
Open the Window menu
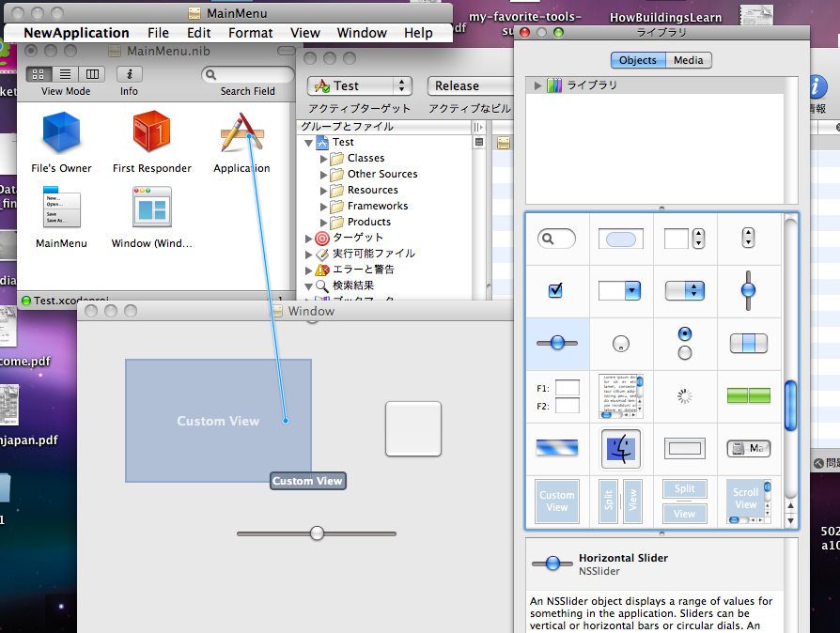(362, 33)
